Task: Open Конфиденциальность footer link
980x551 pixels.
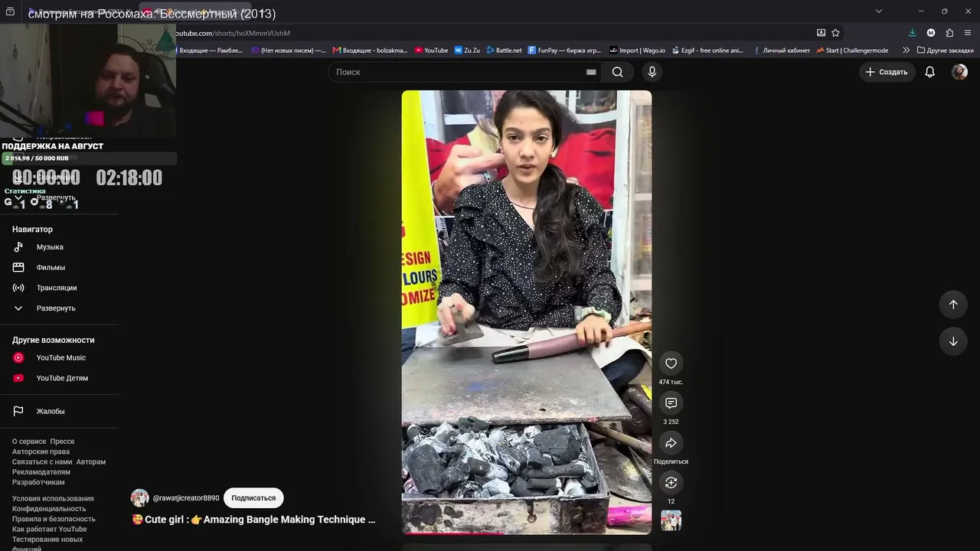Action: pyautogui.click(x=49, y=509)
